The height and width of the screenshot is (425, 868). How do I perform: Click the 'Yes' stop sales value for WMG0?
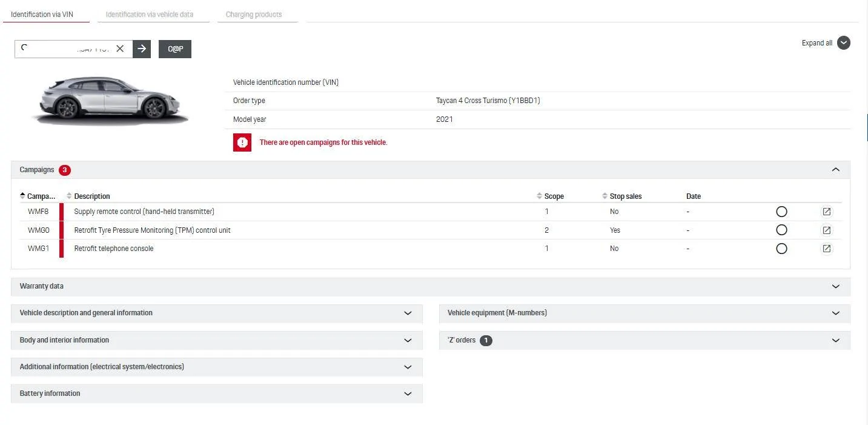615,230
